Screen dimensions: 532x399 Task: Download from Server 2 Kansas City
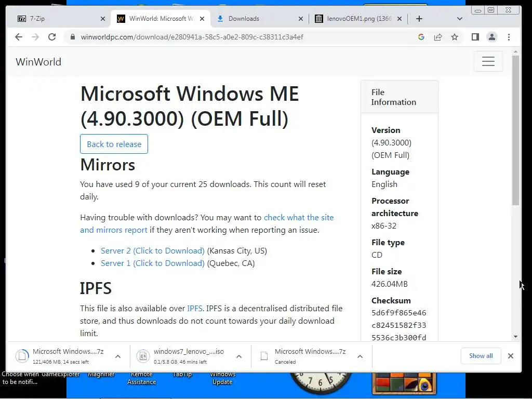click(x=153, y=251)
